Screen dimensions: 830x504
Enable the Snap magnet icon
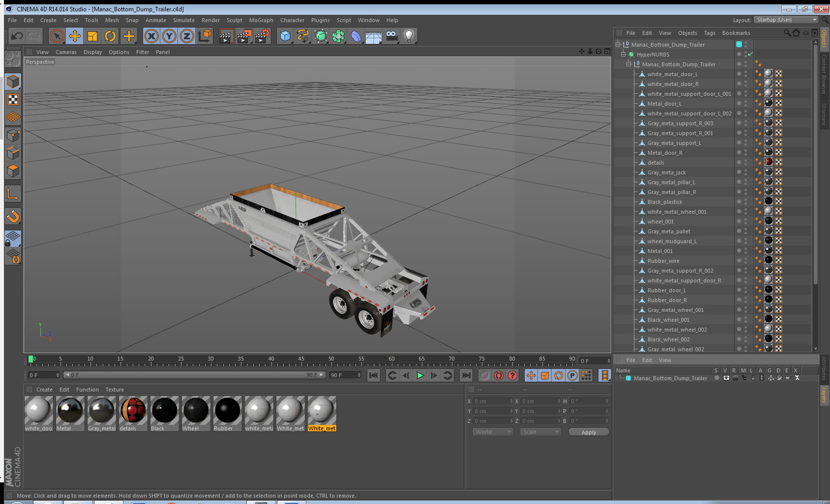coord(13,216)
